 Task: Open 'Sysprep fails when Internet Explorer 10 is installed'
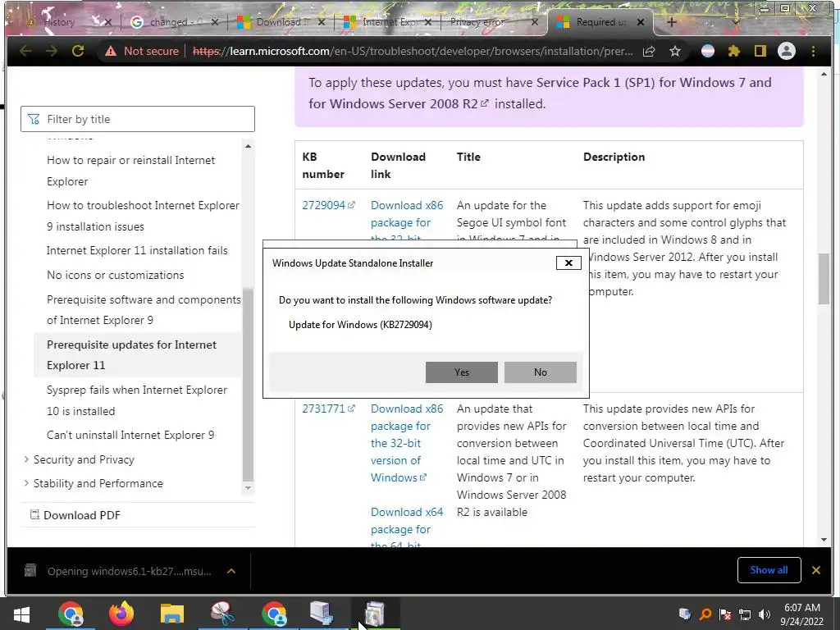[137, 400]
